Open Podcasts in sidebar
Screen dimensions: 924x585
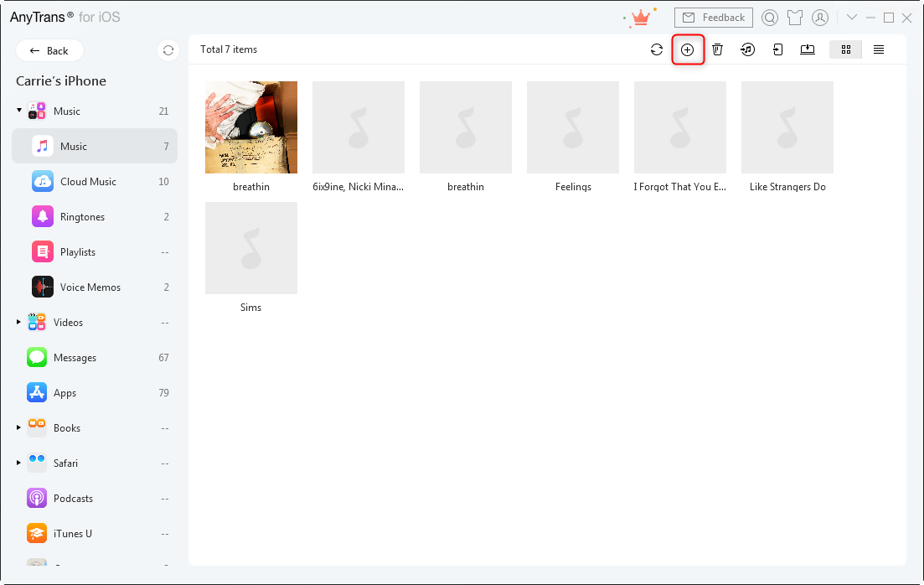[95, 499]
